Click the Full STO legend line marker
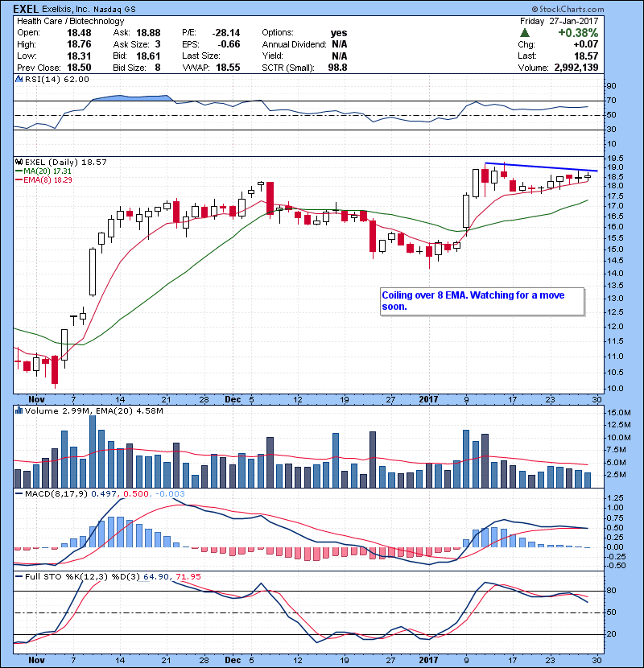This screenshot has height=668, width=644. 19,576
